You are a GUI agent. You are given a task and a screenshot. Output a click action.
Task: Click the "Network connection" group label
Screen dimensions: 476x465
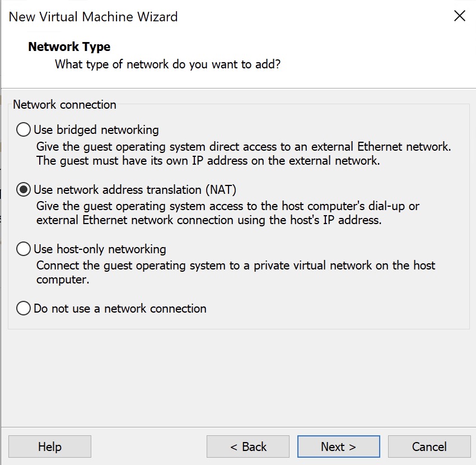click(x=64, y=105)
